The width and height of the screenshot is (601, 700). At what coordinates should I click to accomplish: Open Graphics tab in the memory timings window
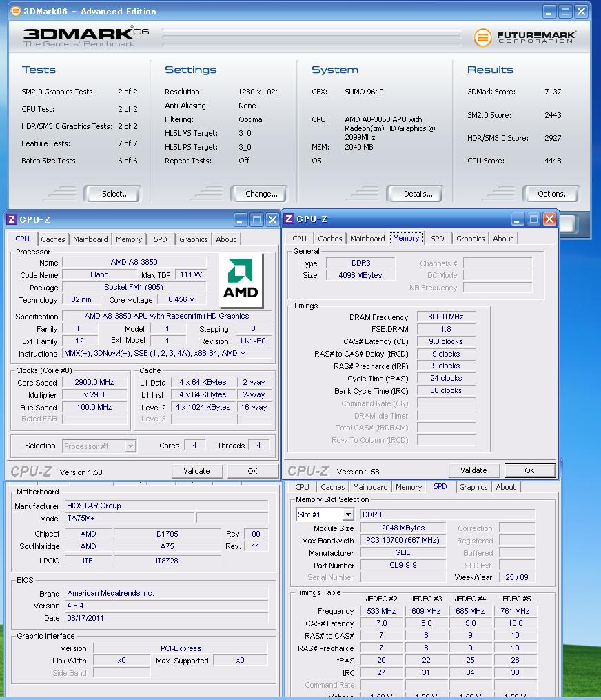(470, 239)
